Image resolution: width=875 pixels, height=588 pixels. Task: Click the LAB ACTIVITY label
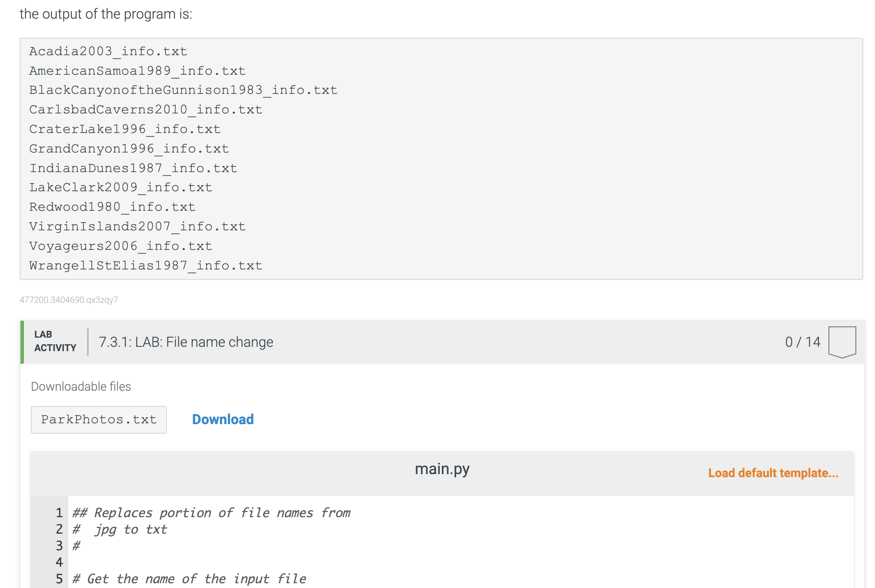55,341
